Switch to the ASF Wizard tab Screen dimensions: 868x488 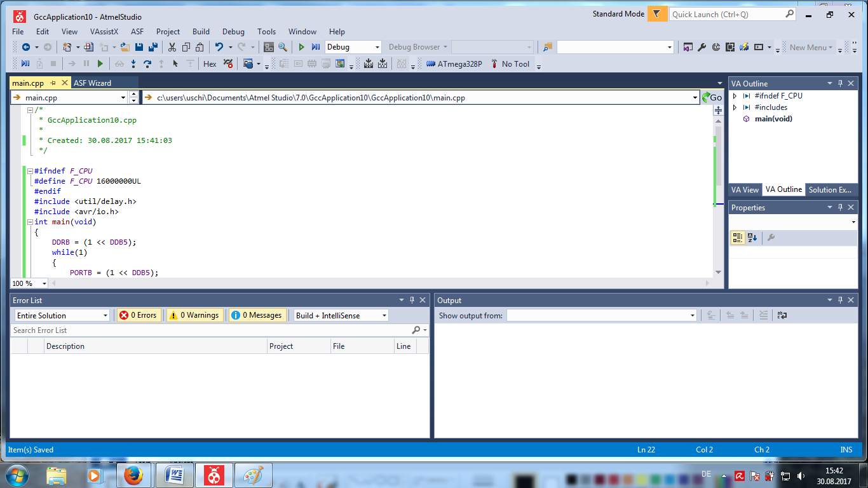tap(92, 83)
